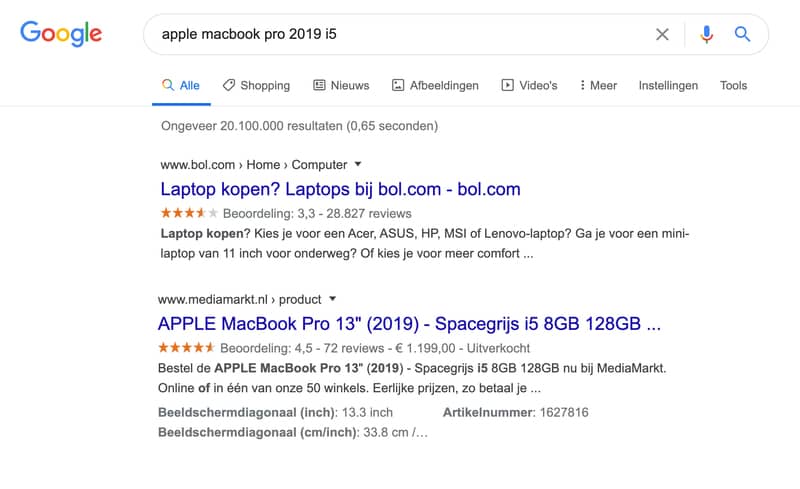Click Beeldschermdiagonaal (cm/inch): 33.8 cm
This screenshot has width=800, height=489.
tap(293, 432)
